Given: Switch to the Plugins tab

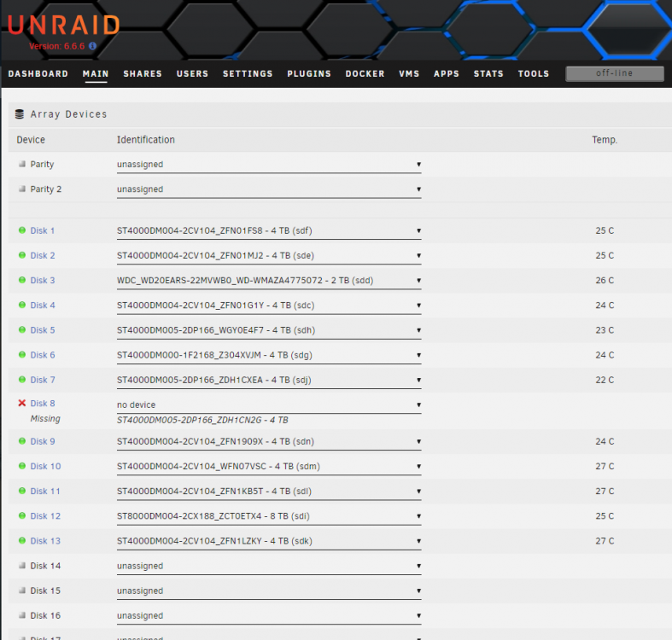Looking at the screenshot, I should [309, 73].
